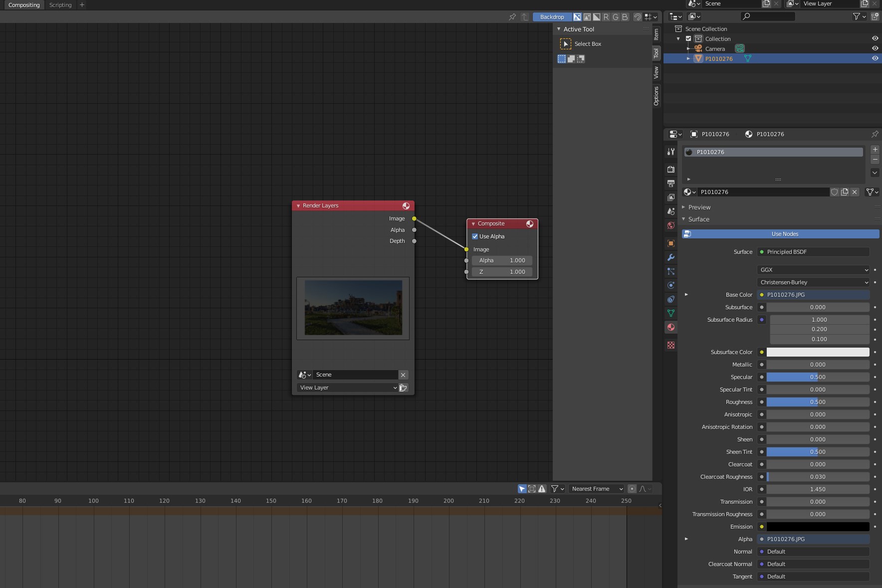Hide the Camera in the outliner
882x588 pixels.
coord(875,48)
